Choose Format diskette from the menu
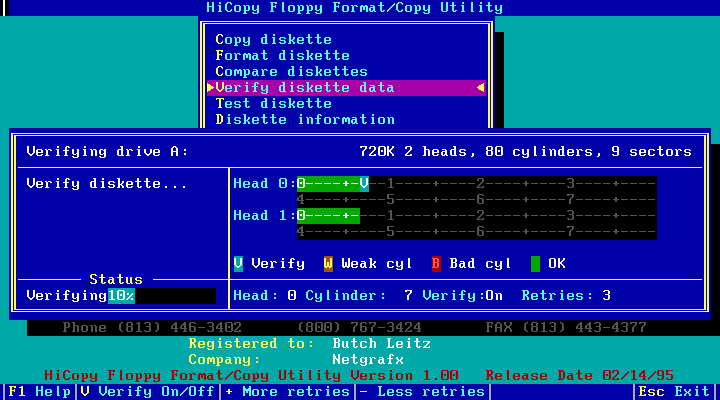Screen dimensions: 720x400 282,56
